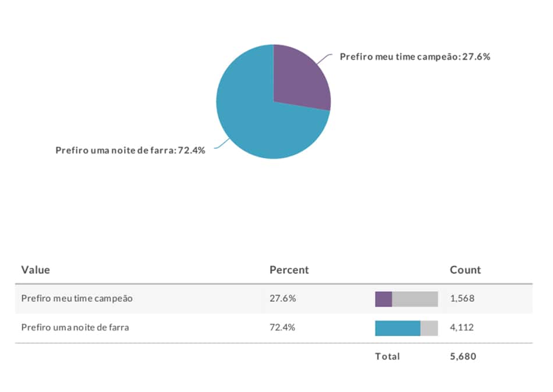Select the 'Prefiro meu time campeão: 27.6%' chart label

coord(414,57)
